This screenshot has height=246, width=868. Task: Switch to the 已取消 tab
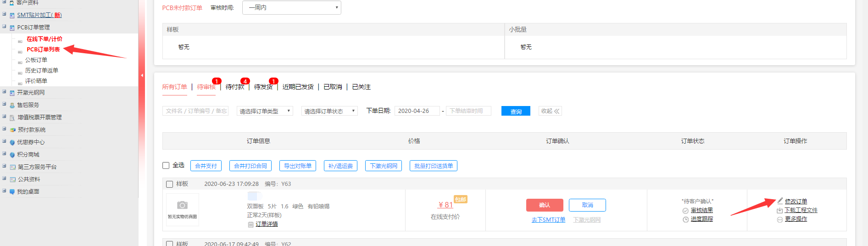[x=333, y=87]
